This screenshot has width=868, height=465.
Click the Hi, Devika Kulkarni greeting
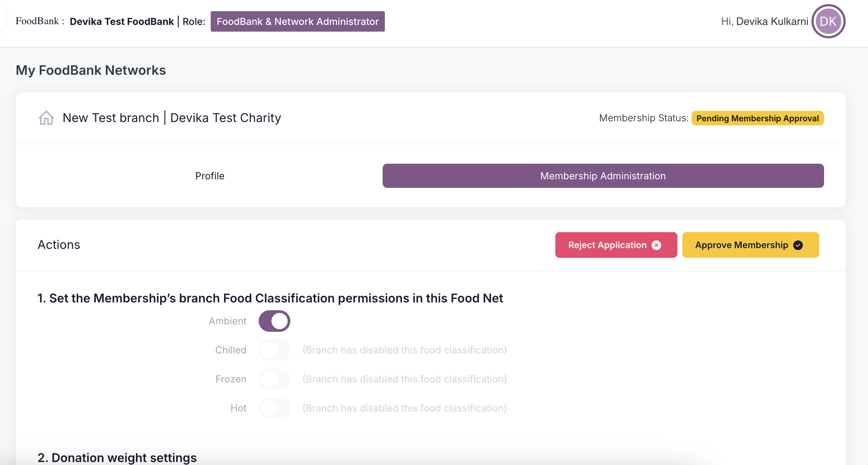pos(765,22)
